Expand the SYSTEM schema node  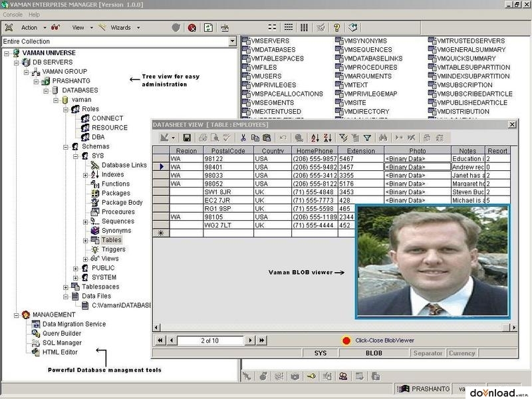pyautogui.click(x=75, y=278)
